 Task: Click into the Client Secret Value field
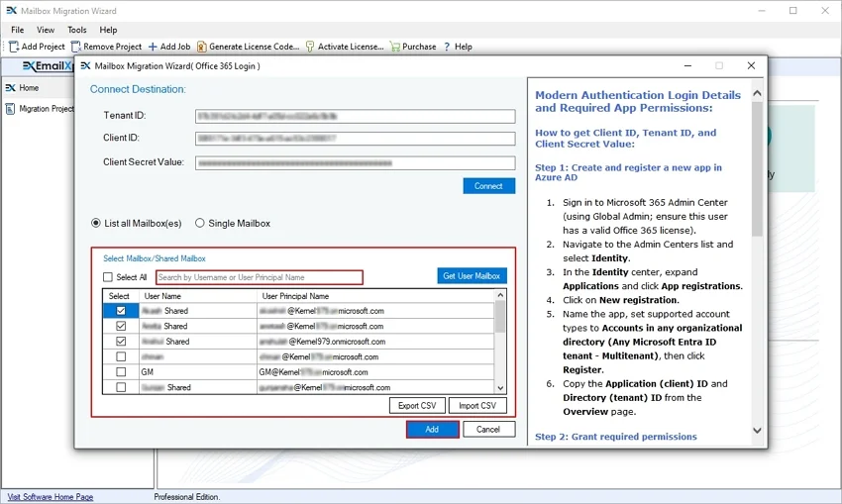pos(355,162)
